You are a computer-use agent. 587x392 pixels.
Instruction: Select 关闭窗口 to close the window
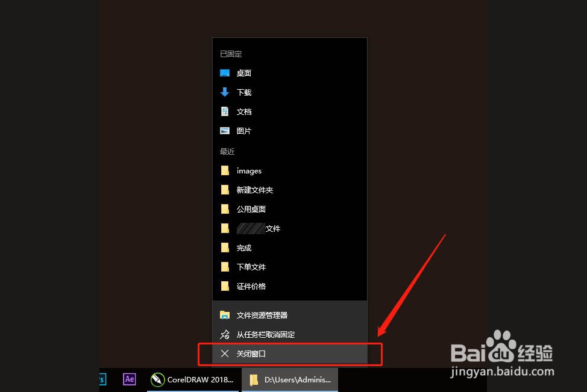[290, 353]
